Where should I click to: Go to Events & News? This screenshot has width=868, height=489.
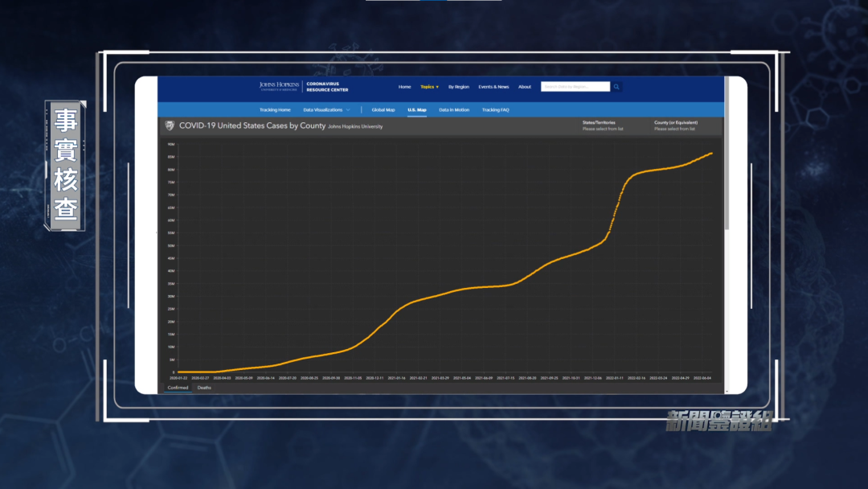pyautogui.click(x=493, y=87)
